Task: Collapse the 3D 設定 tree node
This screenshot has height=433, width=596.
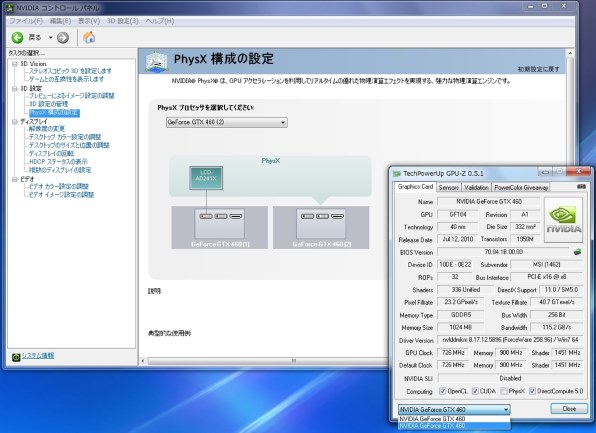Action: click(x=14, y=89)
